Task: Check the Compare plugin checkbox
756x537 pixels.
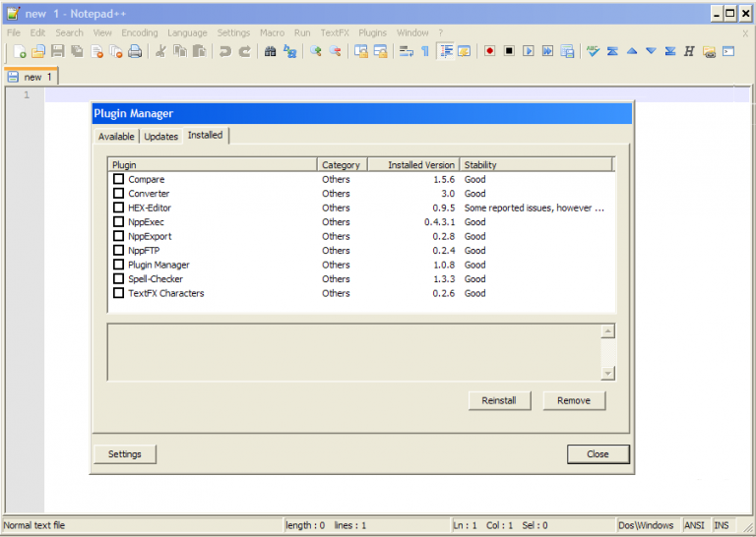Action: pyautogui.click(x=119, y=180)
